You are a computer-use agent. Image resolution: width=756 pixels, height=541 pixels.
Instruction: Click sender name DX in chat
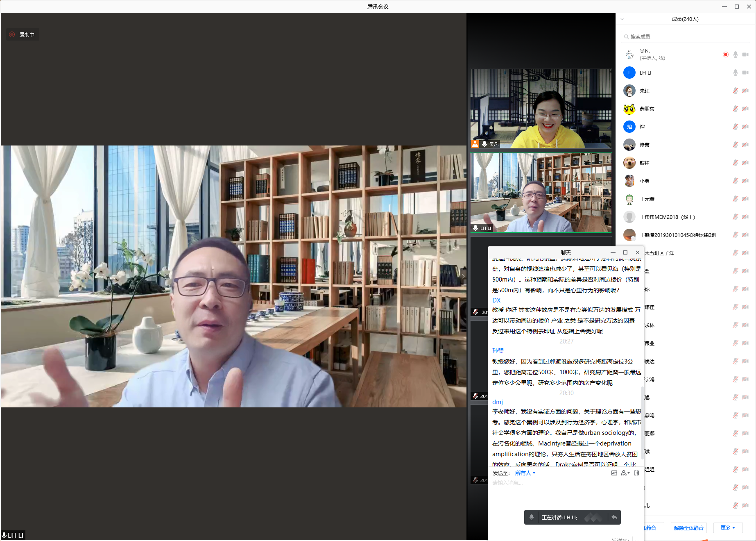(496, 300)
